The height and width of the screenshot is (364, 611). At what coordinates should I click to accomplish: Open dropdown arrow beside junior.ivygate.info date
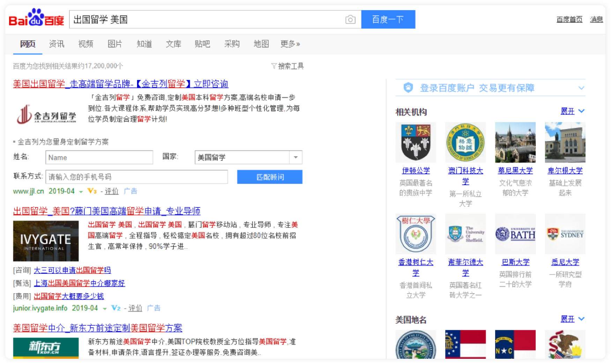pos(104,309)
